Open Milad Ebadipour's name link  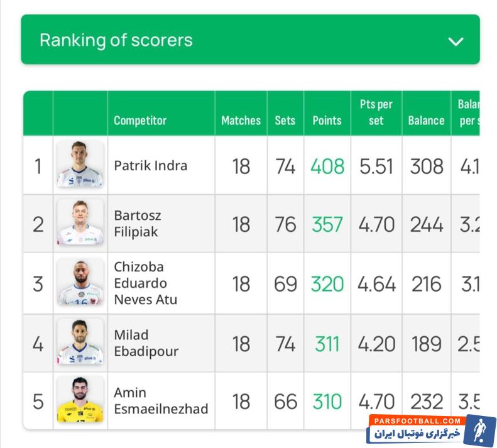point(146,343)
